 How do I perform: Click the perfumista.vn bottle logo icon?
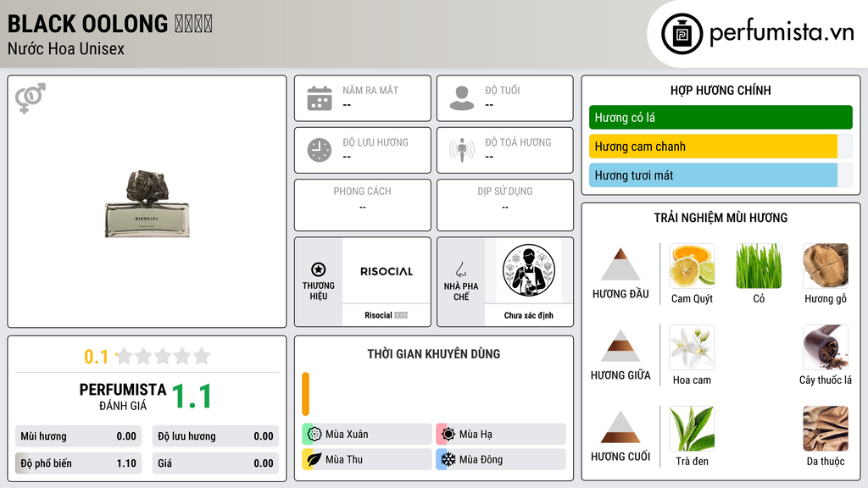click(682, 34)
